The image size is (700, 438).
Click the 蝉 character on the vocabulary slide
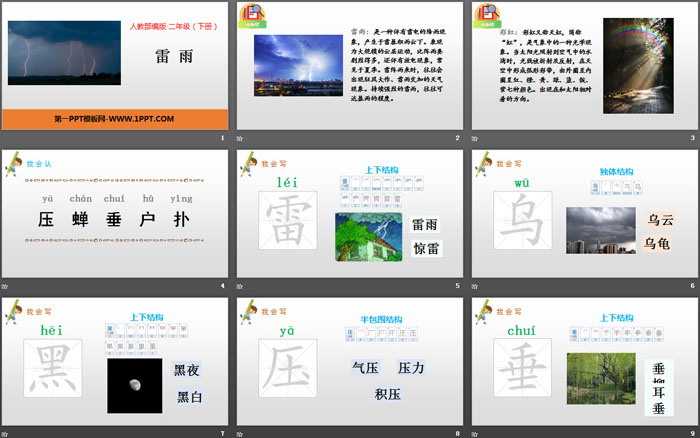pyautogui.click(x=79, y=219)
